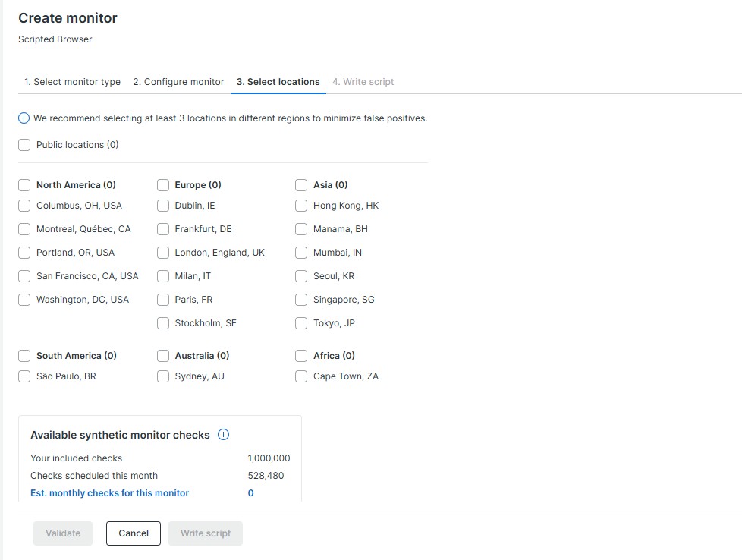Click info icon beside Available synthetic monitor checks
Image resolution: width=742 pixels, height=560 pixels.
[224, 435]
